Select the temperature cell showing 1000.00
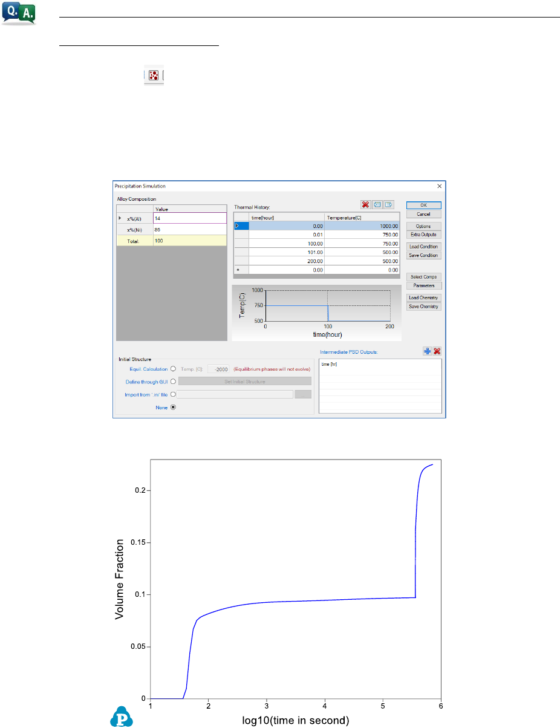 click(x=362, y=226)
